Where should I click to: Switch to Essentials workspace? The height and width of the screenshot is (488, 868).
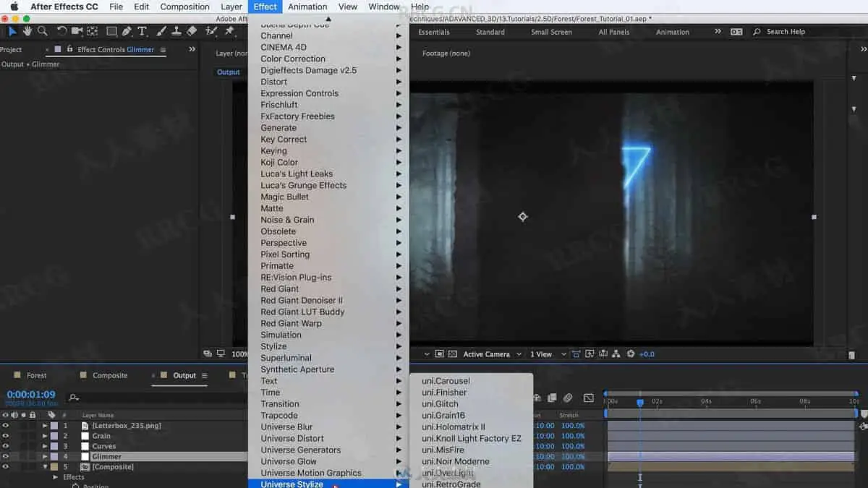point(434,32)
